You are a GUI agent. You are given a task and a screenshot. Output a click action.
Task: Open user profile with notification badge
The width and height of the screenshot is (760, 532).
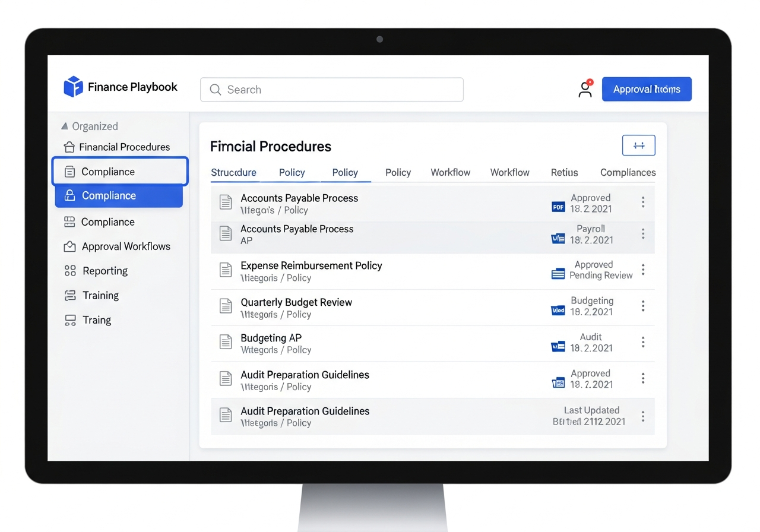click(x=585, y=89)
